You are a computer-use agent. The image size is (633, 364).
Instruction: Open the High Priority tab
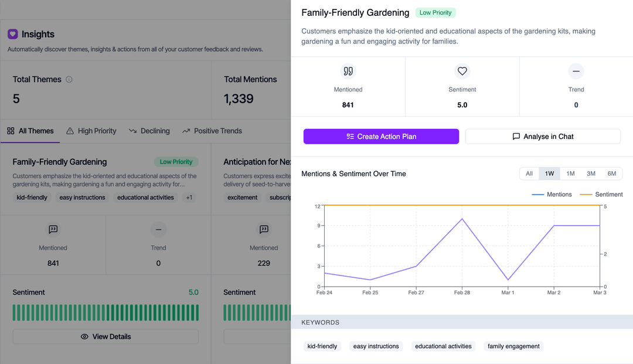pos(91,131)
